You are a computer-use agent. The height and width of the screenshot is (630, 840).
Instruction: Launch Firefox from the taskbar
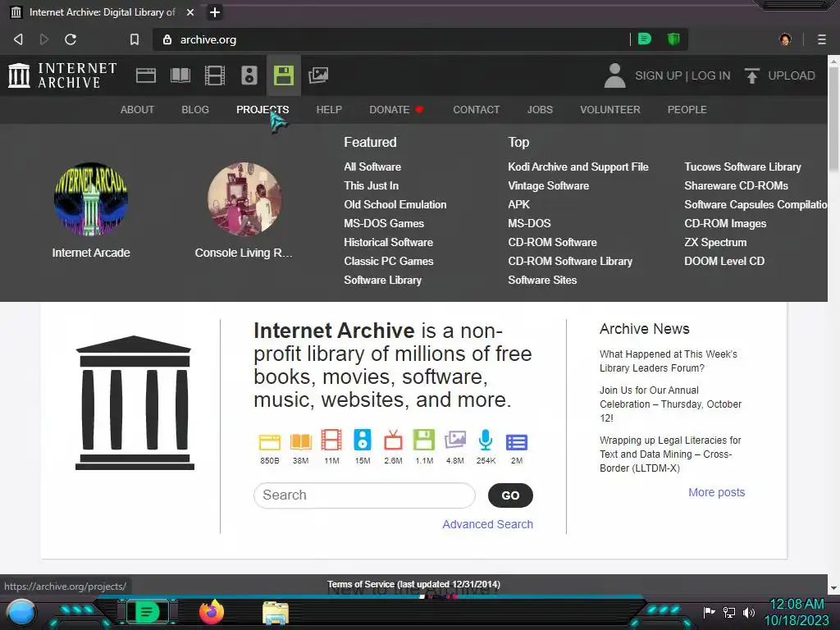click(211, 612)
